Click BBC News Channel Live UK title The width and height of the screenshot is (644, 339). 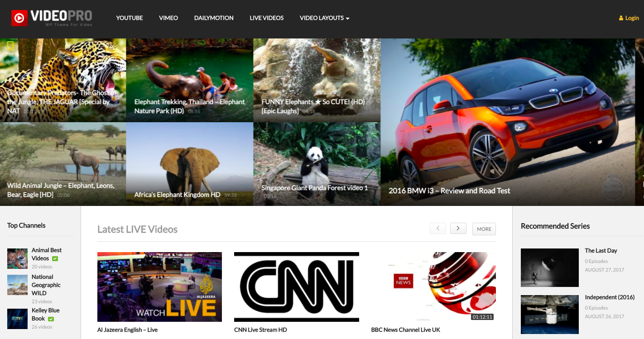406,329
